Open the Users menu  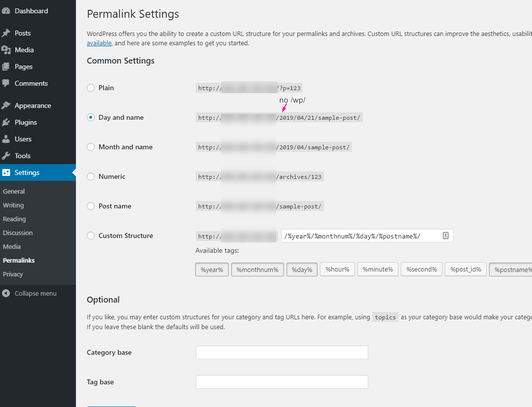coord(23,139)
